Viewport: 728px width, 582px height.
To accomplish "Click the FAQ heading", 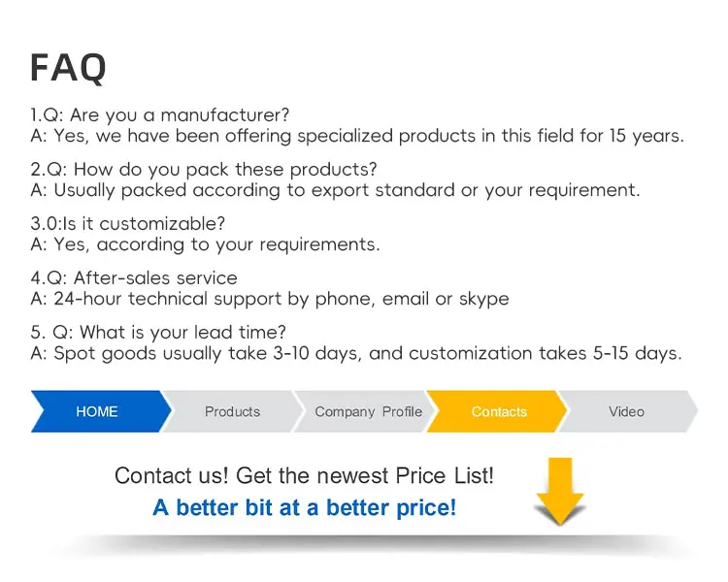I will 68,68.
